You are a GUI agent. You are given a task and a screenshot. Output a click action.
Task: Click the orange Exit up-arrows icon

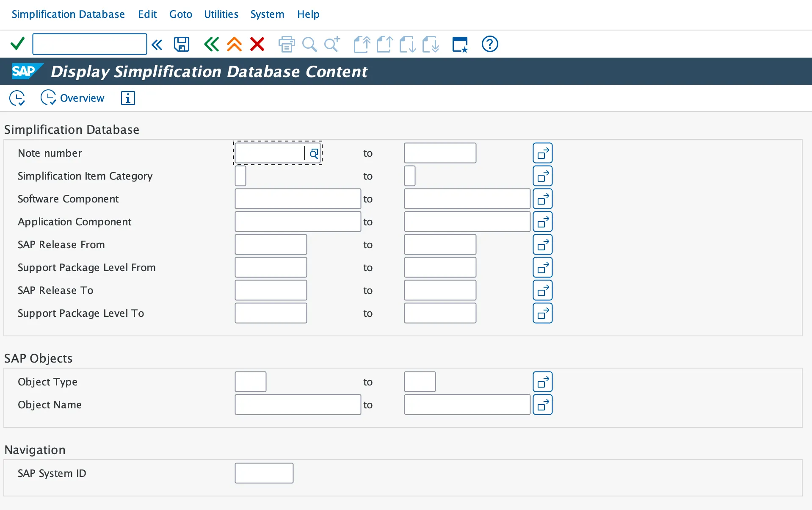point(234,44)
